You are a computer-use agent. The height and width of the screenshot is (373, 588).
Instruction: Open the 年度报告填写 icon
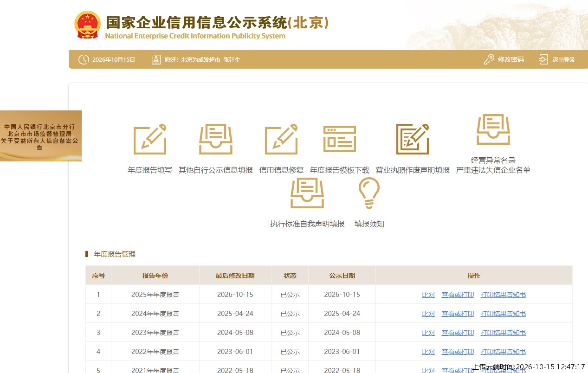150,139
